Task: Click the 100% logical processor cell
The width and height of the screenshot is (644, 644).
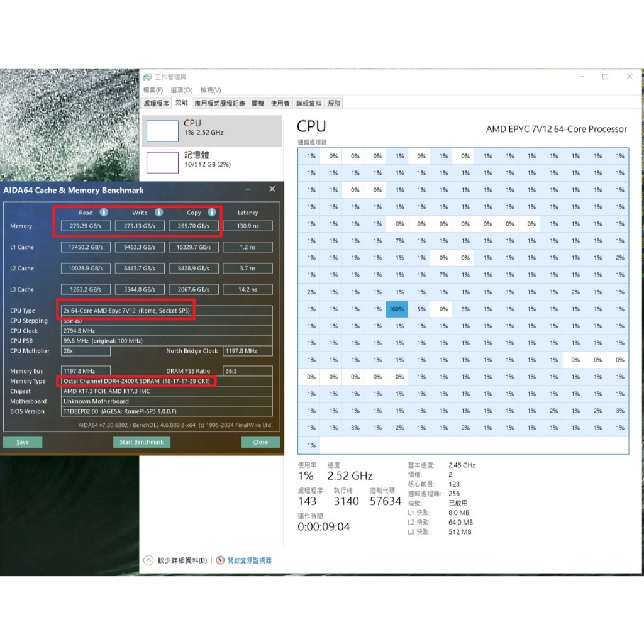Action: (396, 309)
